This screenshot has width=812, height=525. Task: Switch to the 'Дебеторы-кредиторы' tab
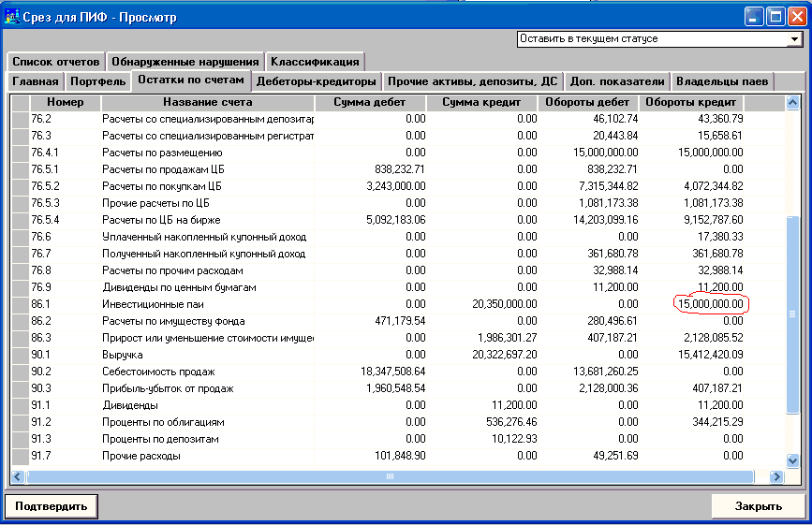point(317,81)
